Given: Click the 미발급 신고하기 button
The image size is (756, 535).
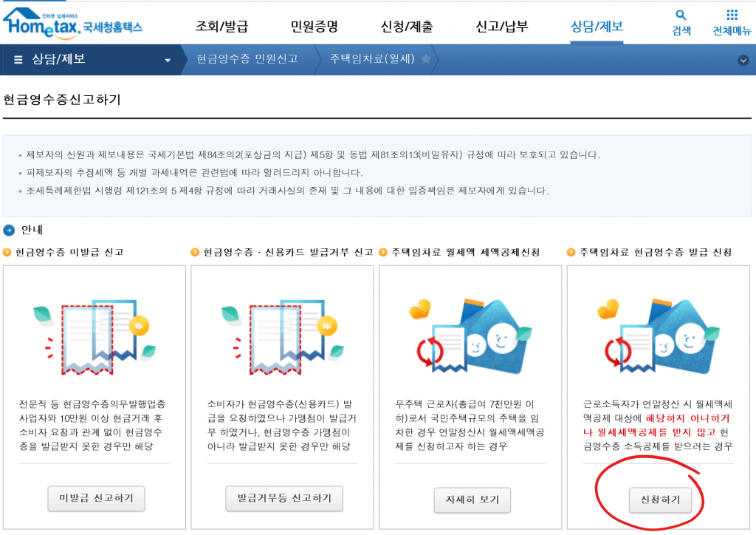Looking at the screenshot, I should click(95, 499).
